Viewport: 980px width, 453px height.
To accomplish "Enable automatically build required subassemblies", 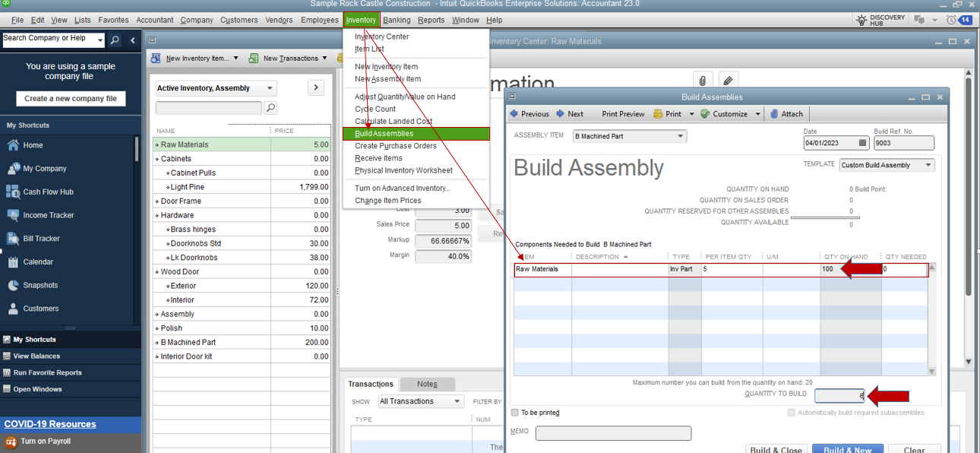I will (x=790, y=412).
